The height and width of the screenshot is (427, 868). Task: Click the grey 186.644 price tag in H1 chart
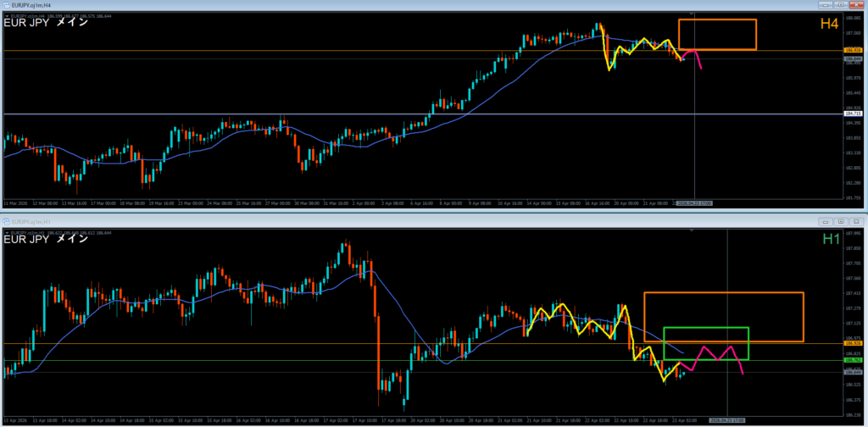853,372
